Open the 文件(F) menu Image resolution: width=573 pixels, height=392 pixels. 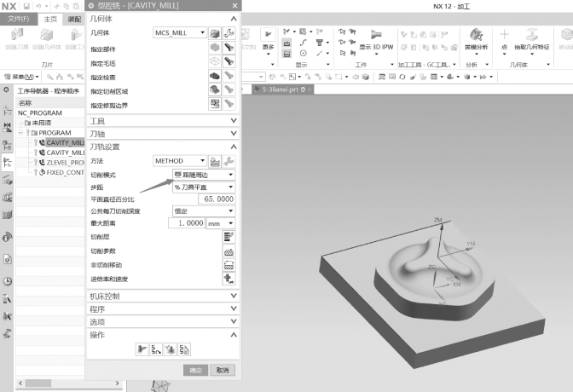tap(18, 18)
